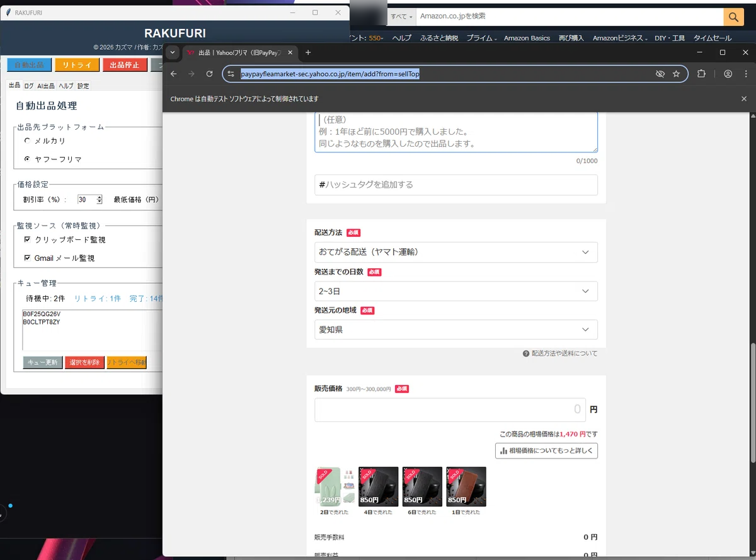Click the 選択を削除 button
756x560 pixels.
(x=84, y=362)
